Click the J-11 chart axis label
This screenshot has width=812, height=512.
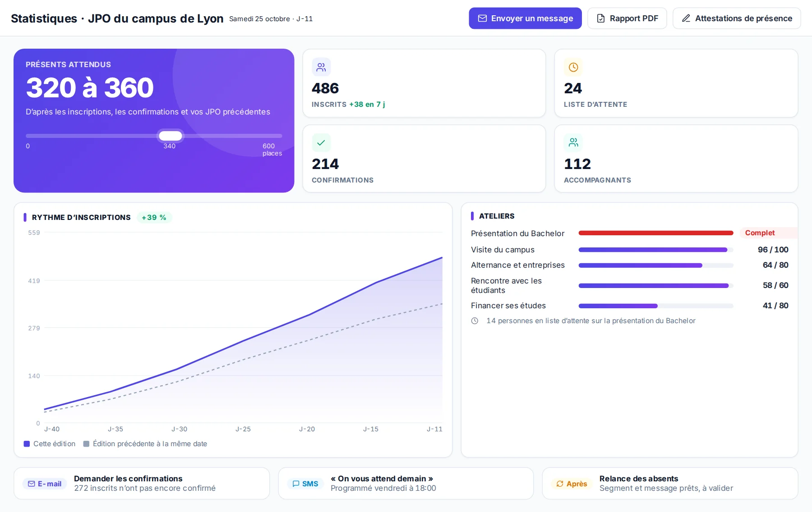[434, 429]
